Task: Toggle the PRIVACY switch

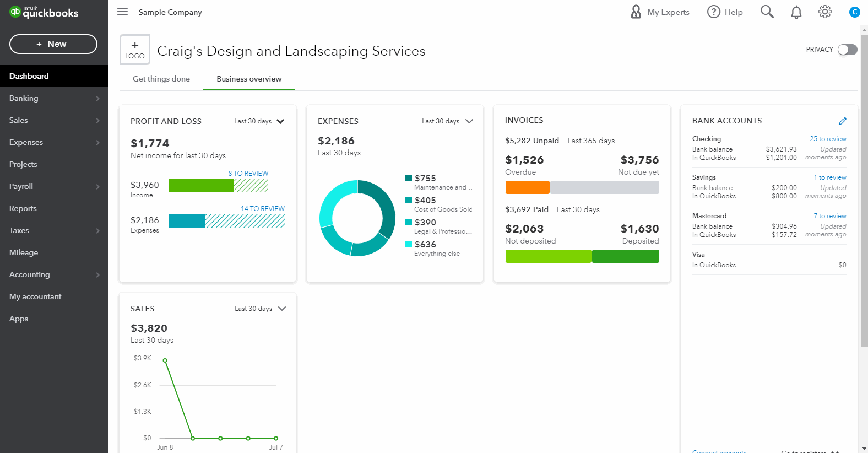Action: tap(847, 50)
